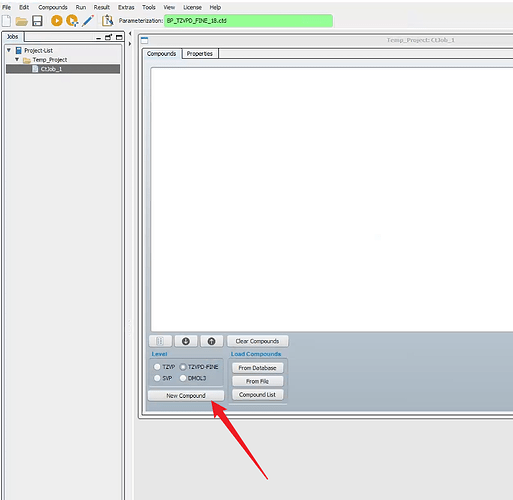Collapse the Temp_Project folder node
This screenshot has height=500, width=513.
point(17,59)
